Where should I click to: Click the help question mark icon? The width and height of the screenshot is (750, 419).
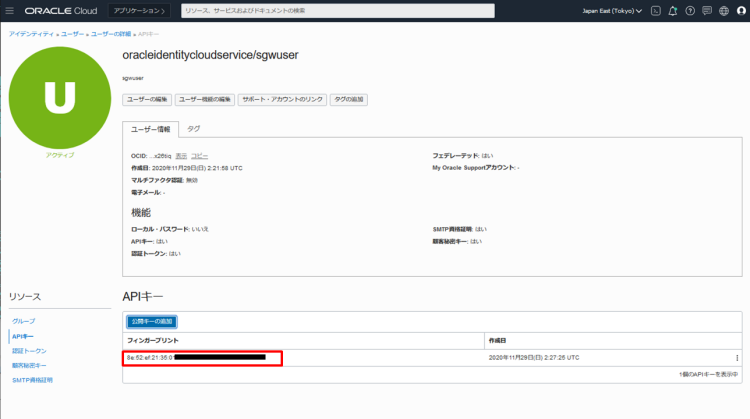point(689,11)
